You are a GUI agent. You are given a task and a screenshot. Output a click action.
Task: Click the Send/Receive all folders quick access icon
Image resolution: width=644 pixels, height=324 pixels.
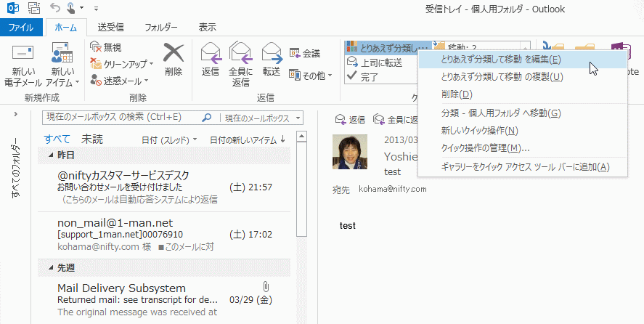click(x=34, y=8)
